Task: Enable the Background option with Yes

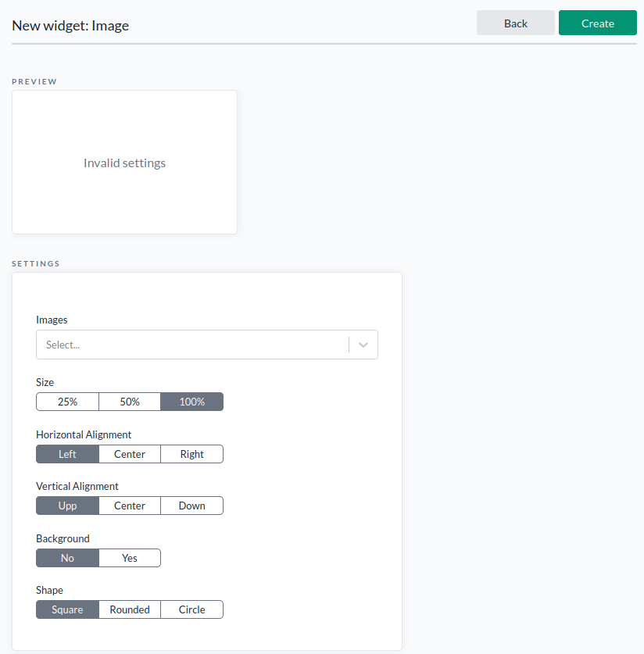Action: [x=129, y=557]
